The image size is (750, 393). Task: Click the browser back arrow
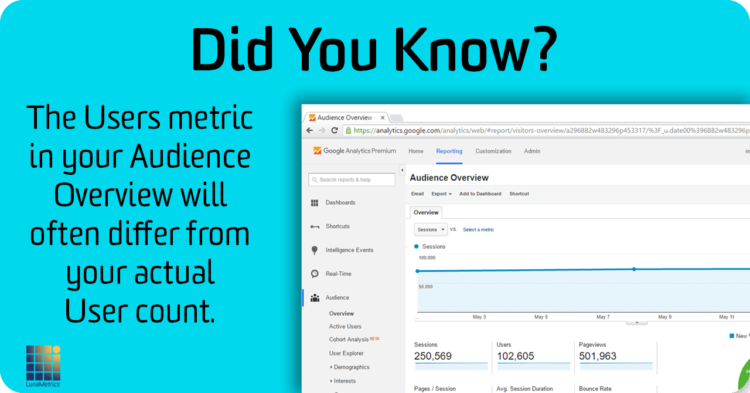coord(309,131)
